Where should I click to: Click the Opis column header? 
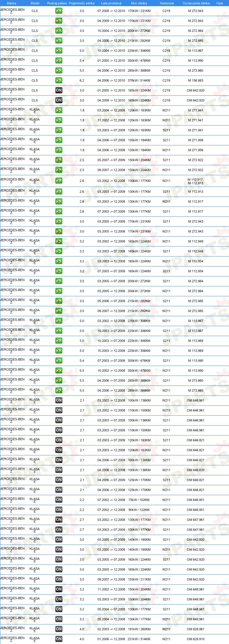(x=220, y=3)
